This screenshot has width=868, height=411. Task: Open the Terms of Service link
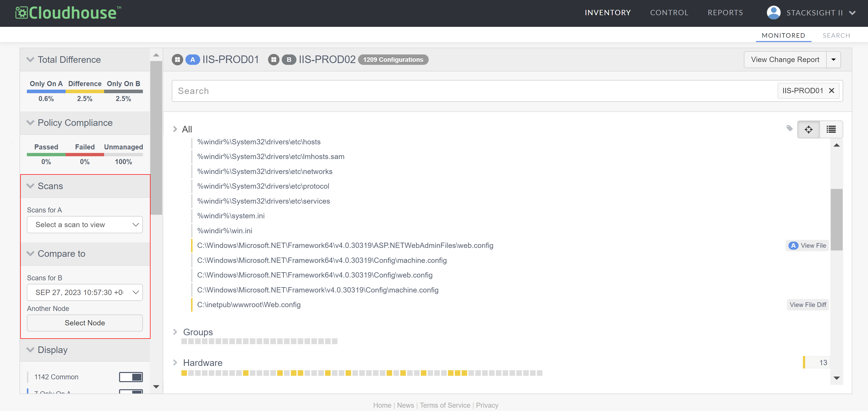445,405
